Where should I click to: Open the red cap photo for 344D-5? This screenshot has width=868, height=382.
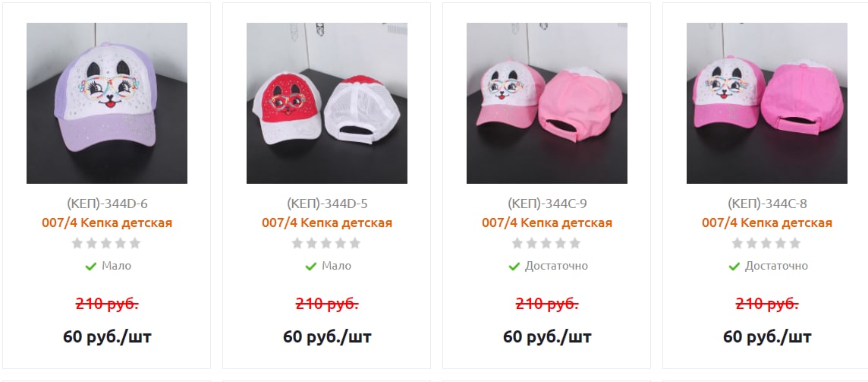tap(326, 103)
